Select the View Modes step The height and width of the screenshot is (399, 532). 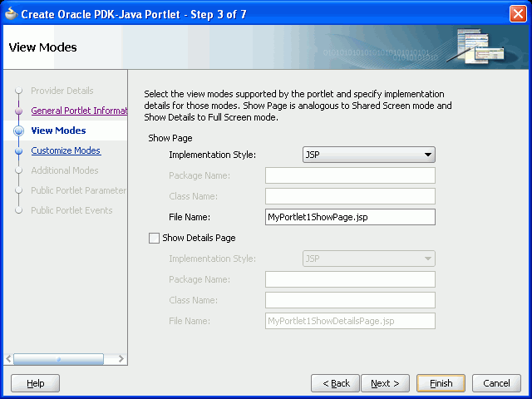(x=58, y=131)
